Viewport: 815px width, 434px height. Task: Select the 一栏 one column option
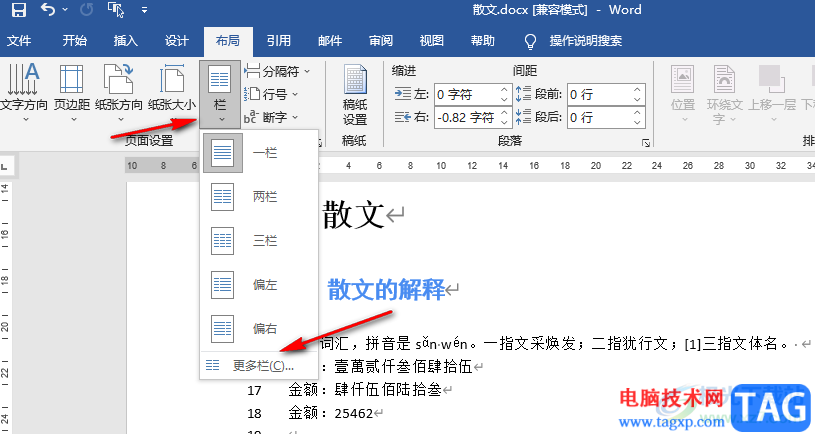(x=259, y=153)
